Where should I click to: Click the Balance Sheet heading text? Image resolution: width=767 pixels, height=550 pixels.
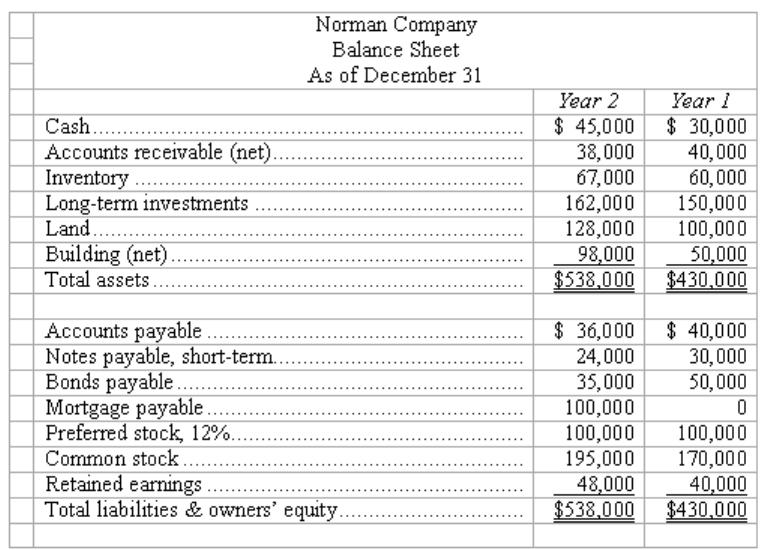click(396, 50)
